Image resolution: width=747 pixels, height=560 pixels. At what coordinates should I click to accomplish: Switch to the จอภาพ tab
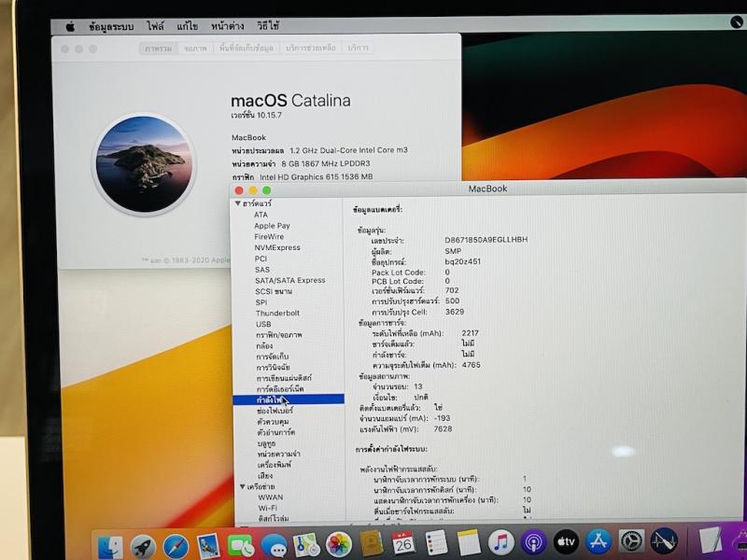196,49
